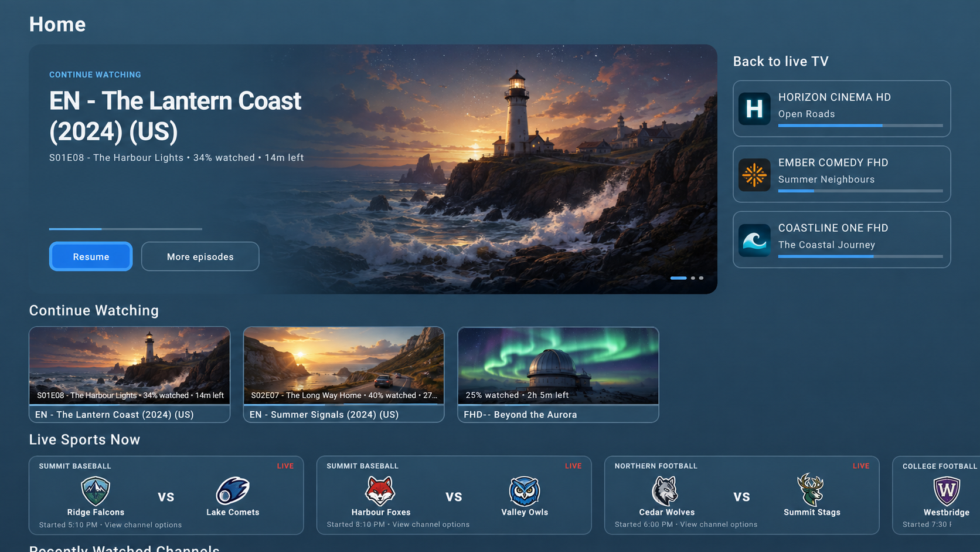Select the Summit Stags deer logo
The image size is (980, 552).
point(811,489)
